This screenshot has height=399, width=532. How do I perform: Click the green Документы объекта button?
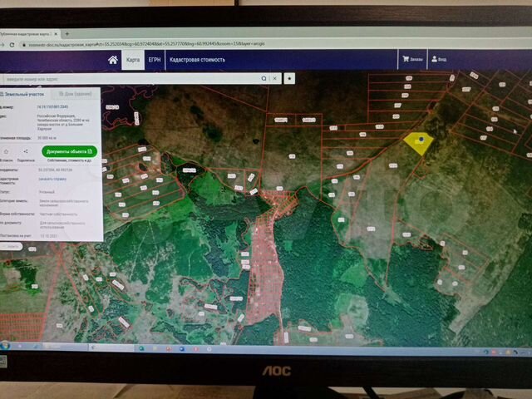(70, 152)
